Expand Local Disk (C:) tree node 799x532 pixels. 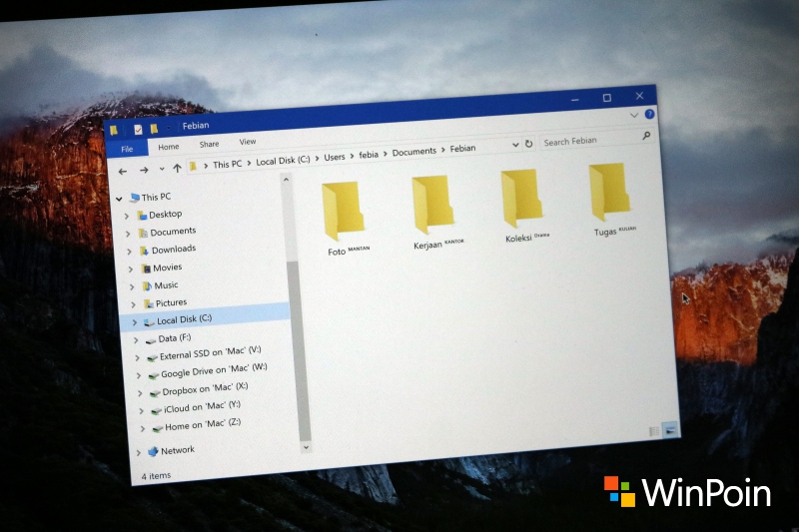(135, 322)
